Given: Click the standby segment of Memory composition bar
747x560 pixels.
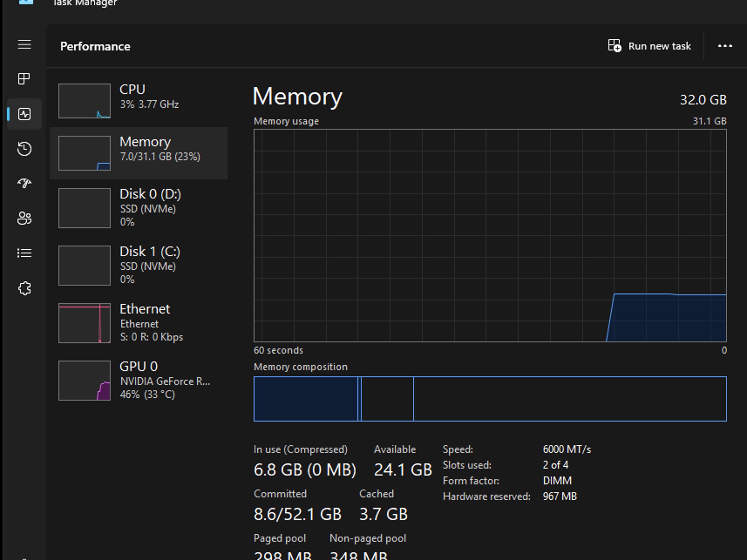Looking at the screenshot, I should point(387,399).
